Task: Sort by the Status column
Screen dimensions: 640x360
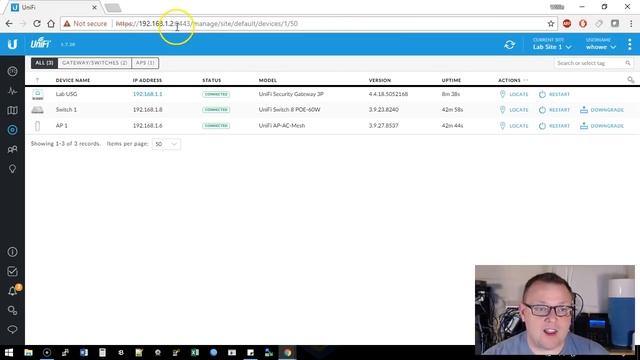Action: pyautogui.click(x=211, y=80)
